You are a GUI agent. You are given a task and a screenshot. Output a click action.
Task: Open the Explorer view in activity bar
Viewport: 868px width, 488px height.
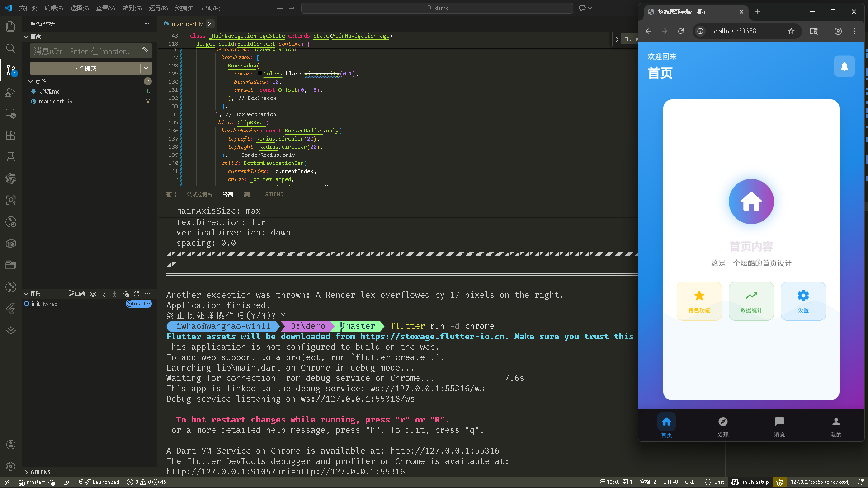11,27
